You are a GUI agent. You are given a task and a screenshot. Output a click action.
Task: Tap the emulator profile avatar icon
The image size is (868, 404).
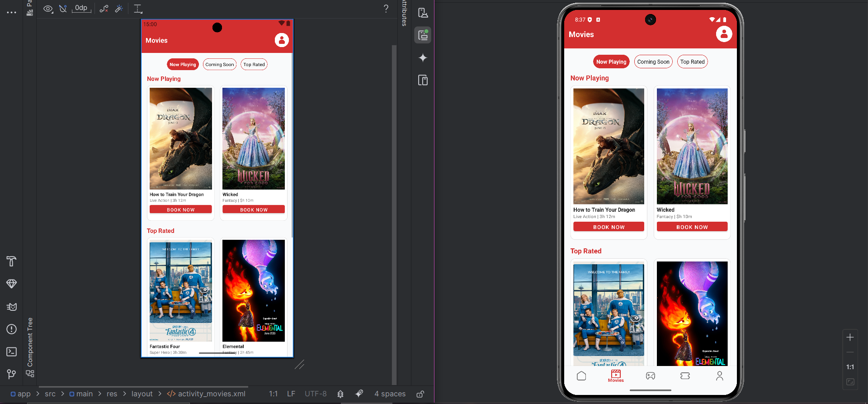(x=724, y=34)
